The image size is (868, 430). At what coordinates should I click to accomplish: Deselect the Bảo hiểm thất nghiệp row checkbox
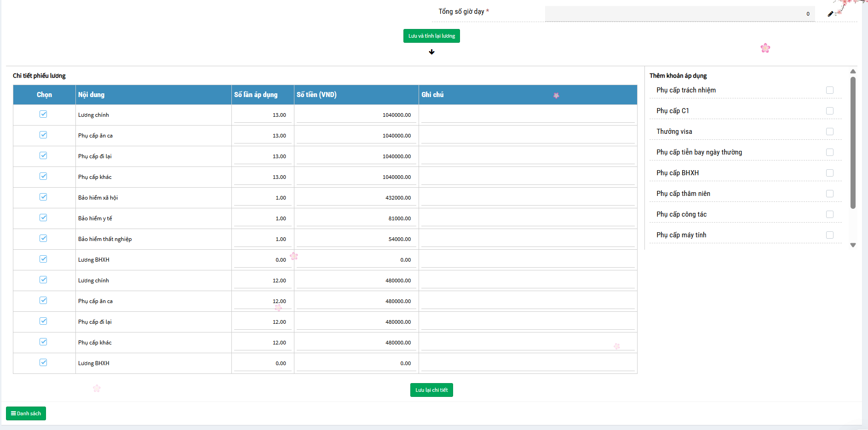pos(43,238)
